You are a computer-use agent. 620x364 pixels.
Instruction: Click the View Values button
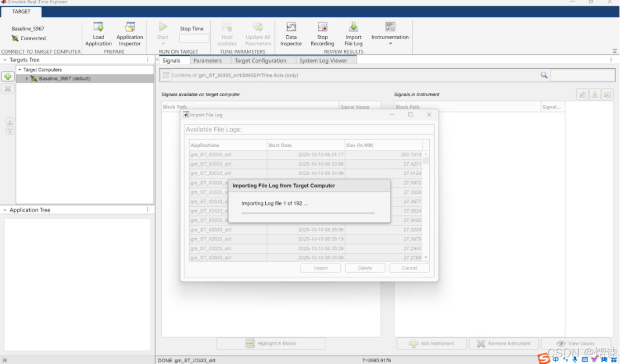coord(575,343)
